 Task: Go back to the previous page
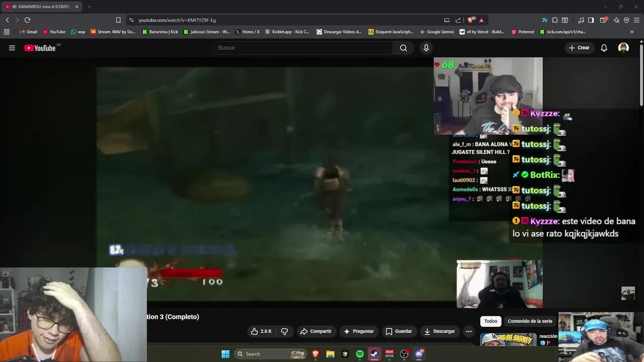point(7,20)
